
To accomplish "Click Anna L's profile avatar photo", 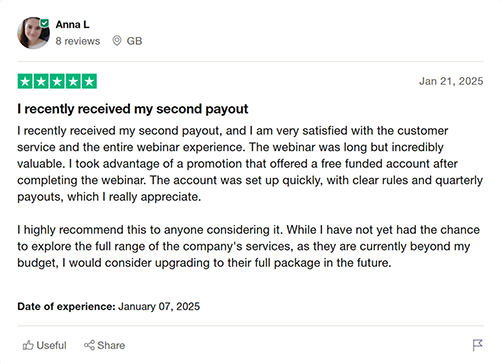I will [x=33, y=33].
